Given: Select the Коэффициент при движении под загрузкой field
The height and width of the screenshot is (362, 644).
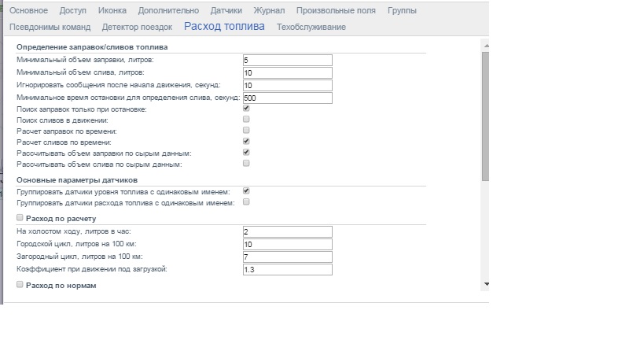Looking at the screenshot, I should [x=288, y=269].
